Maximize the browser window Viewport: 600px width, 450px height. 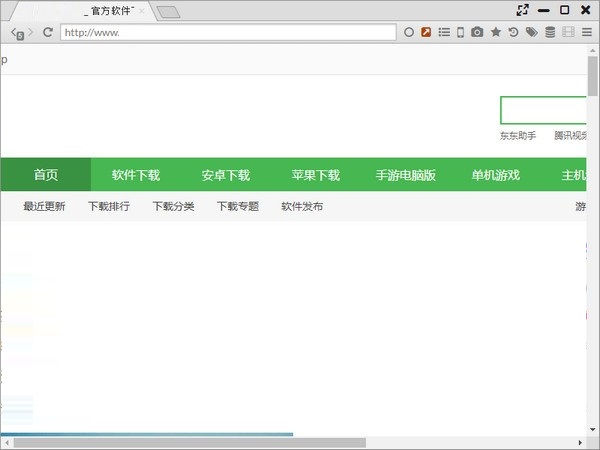[x=564, y=10]
